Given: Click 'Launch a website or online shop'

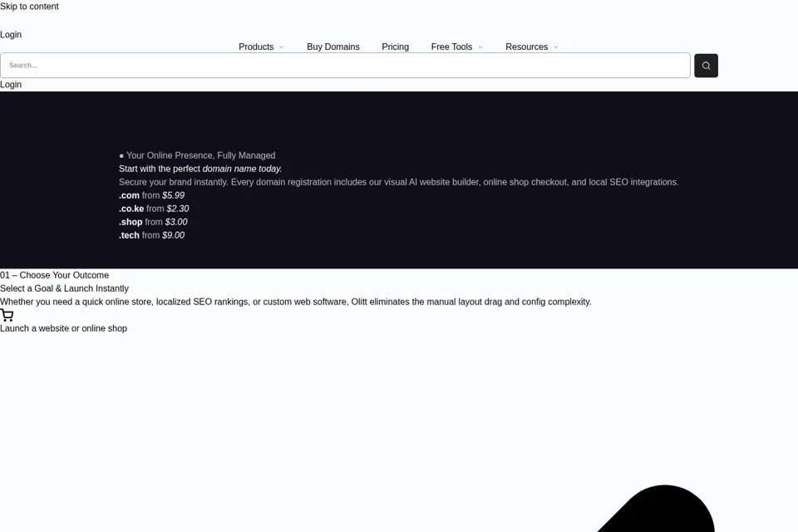Looking at the screenshot, I should click(x=64, y=328).
